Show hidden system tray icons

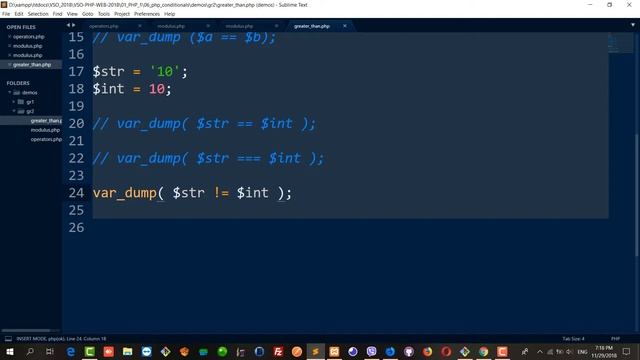pyautogui.click(x=540, y=351)
